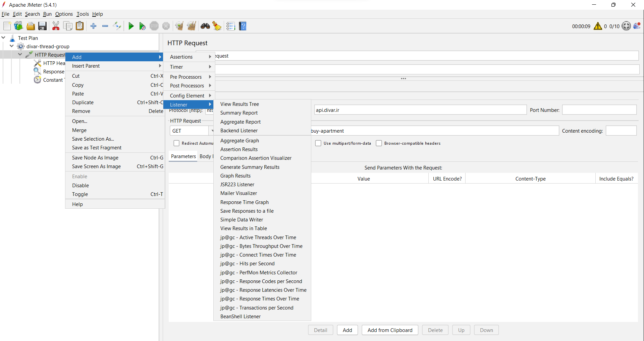Choose jp@gc - Hits per Second
Viewport: 644px width, 341px height.
click(x=262, y=264)
